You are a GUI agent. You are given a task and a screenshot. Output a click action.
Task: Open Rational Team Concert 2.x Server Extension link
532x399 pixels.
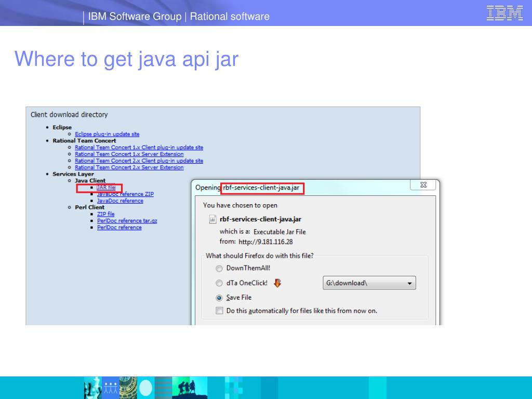[129, 167]
